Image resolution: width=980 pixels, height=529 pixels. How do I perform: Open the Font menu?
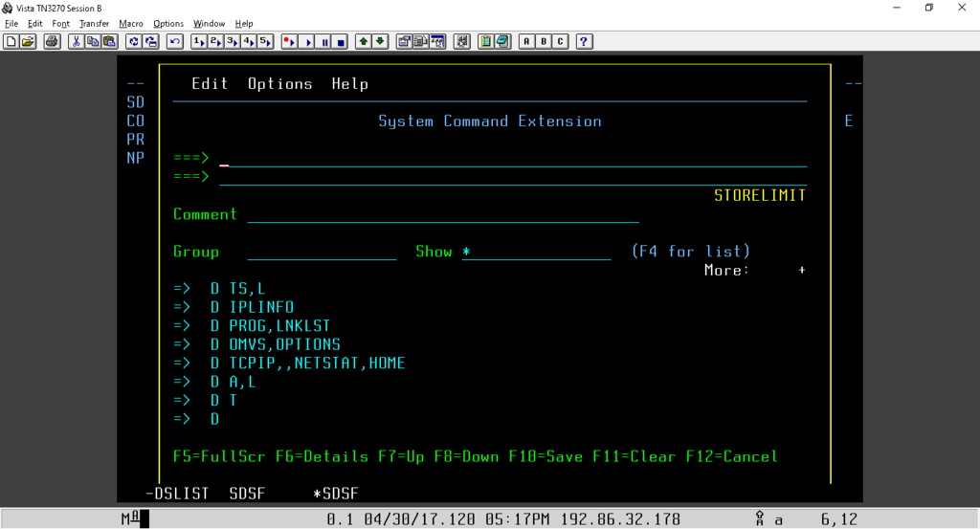pos(60,24)
